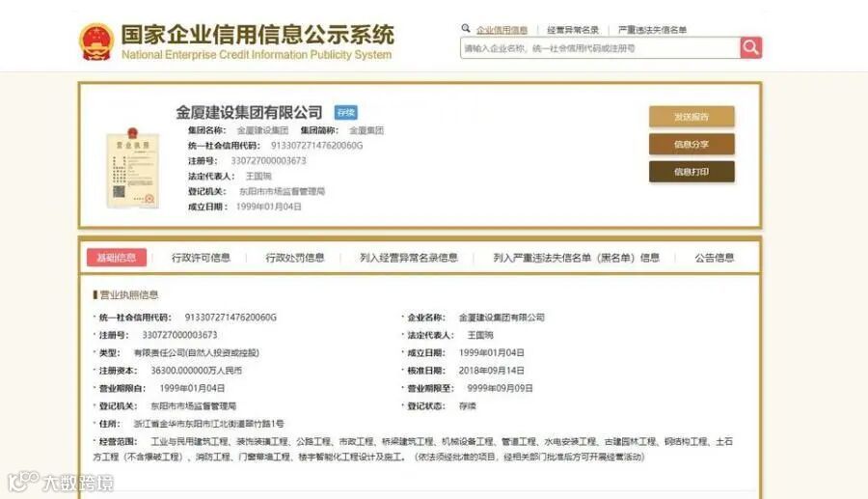Open the 列入严重违法失信名单（黑名单）信息 tab

[x=577, y=258]
